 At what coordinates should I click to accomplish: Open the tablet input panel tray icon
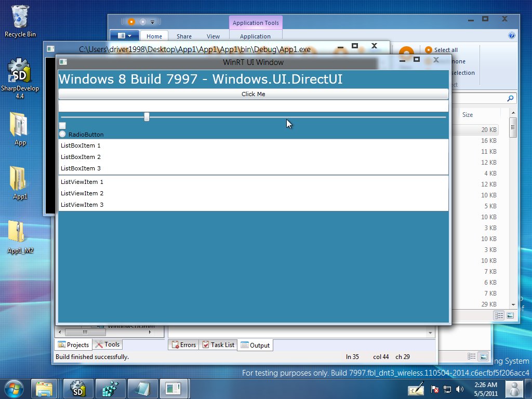point(416,389)
